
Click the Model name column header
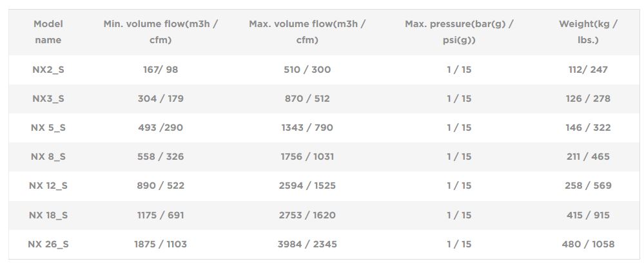[x=48, y=32]
